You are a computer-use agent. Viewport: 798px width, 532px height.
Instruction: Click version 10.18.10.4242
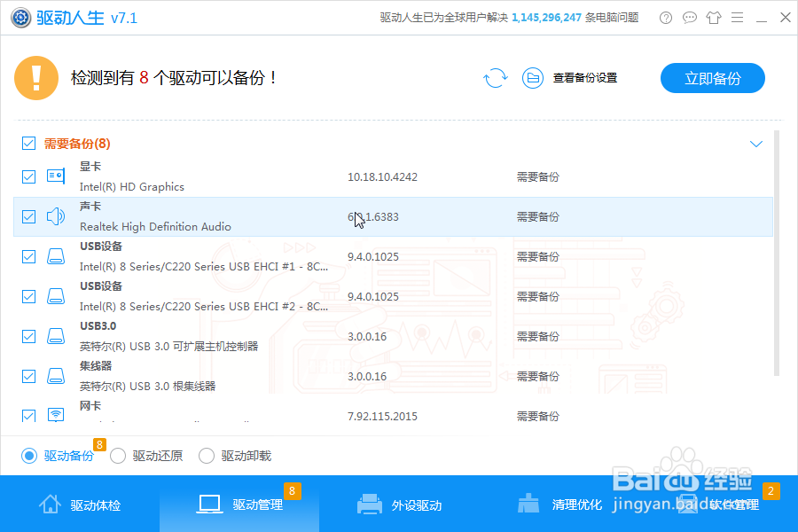tap(382, 176)
